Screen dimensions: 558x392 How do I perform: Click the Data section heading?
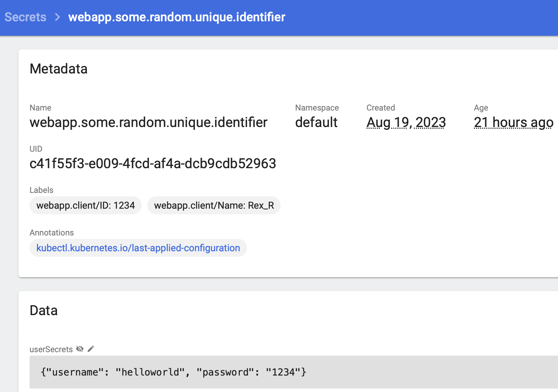44,310
